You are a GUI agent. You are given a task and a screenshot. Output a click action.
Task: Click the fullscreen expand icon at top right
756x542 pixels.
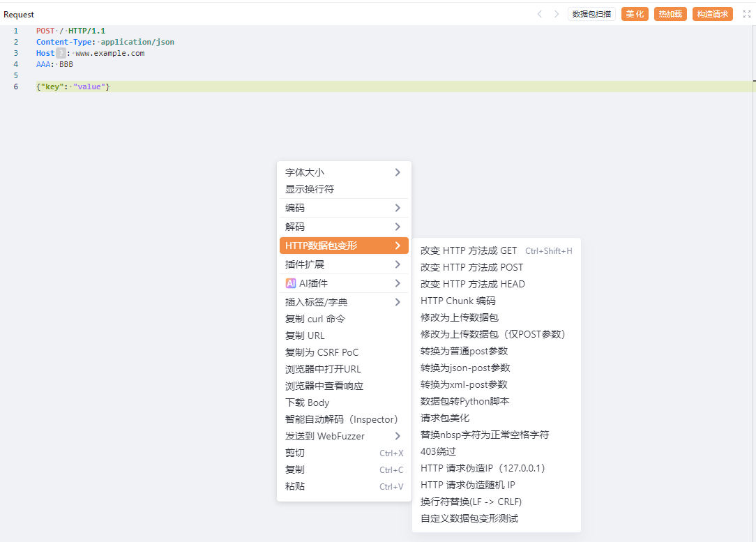[747, 14]
